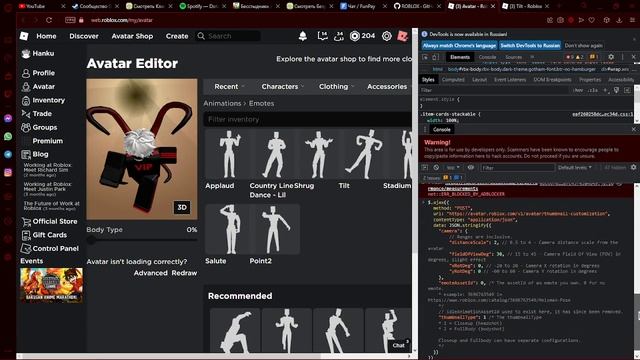Switch to the DevTools Sources tab
640x360 pixels.
(x=513, y=57)
